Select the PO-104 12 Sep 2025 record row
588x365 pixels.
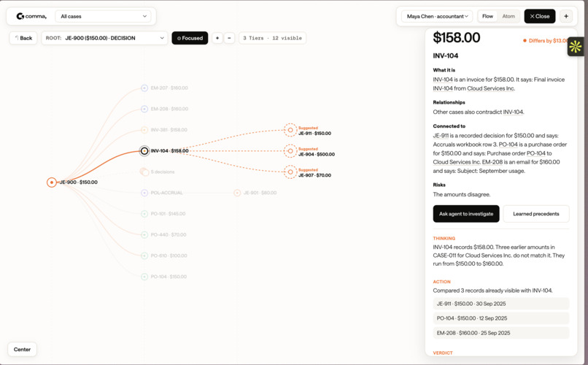coord(501,318)
